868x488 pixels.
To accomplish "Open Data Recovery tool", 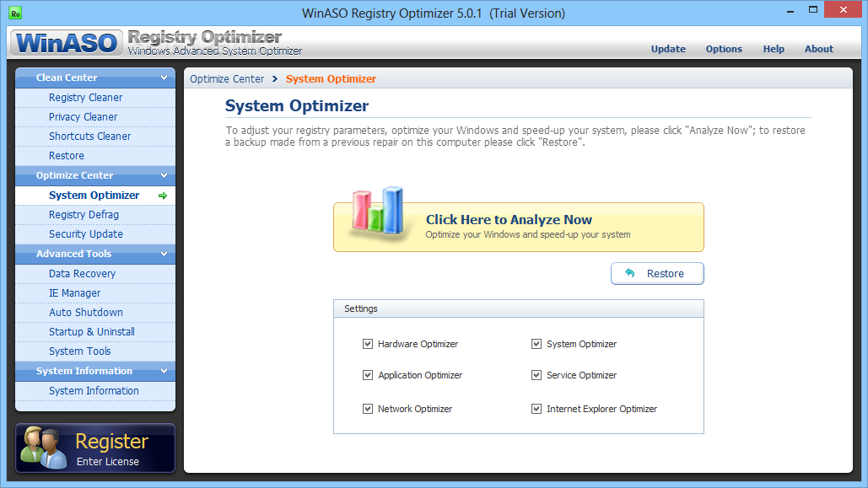I will pyautogui.click(x=95, y=273).
